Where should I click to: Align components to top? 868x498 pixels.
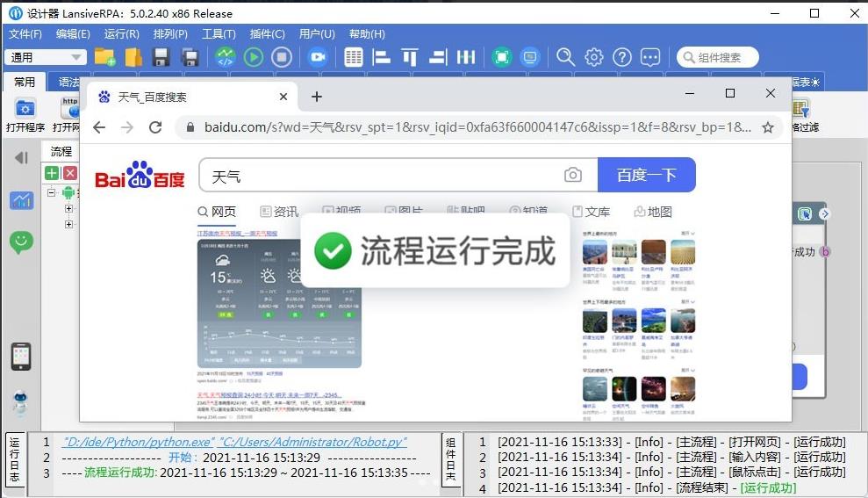coord(410,57)
